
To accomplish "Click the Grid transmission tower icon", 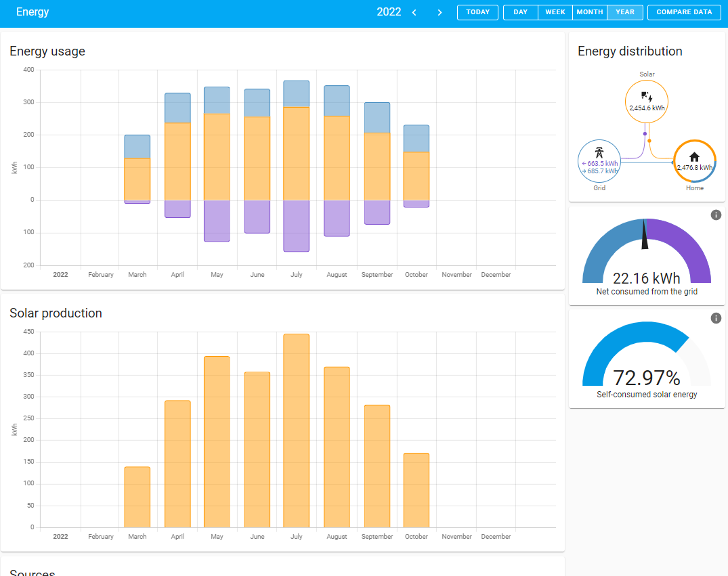I will pos(599,152).
